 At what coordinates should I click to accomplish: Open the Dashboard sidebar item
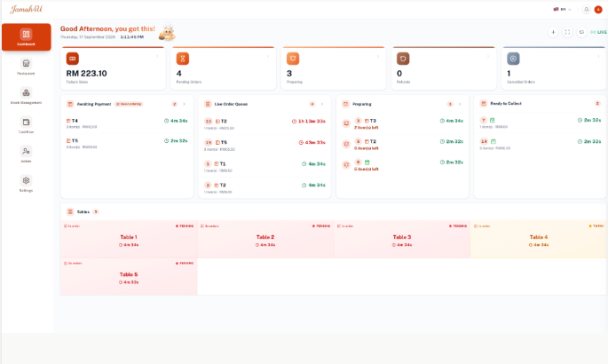tap(26, 36)
